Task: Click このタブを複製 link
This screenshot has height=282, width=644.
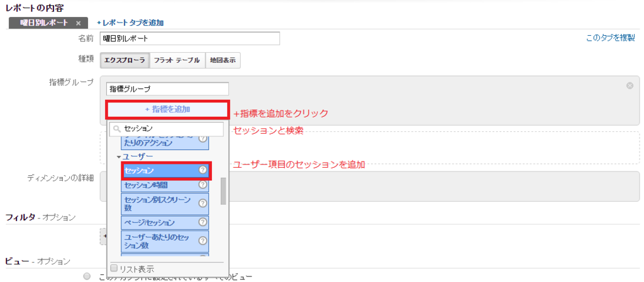Action: (610, 38)
